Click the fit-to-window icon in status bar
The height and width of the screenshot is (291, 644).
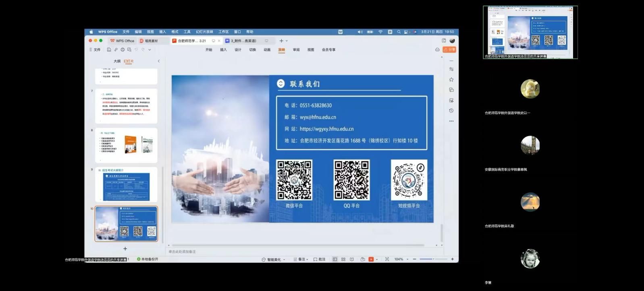point(387,260)
